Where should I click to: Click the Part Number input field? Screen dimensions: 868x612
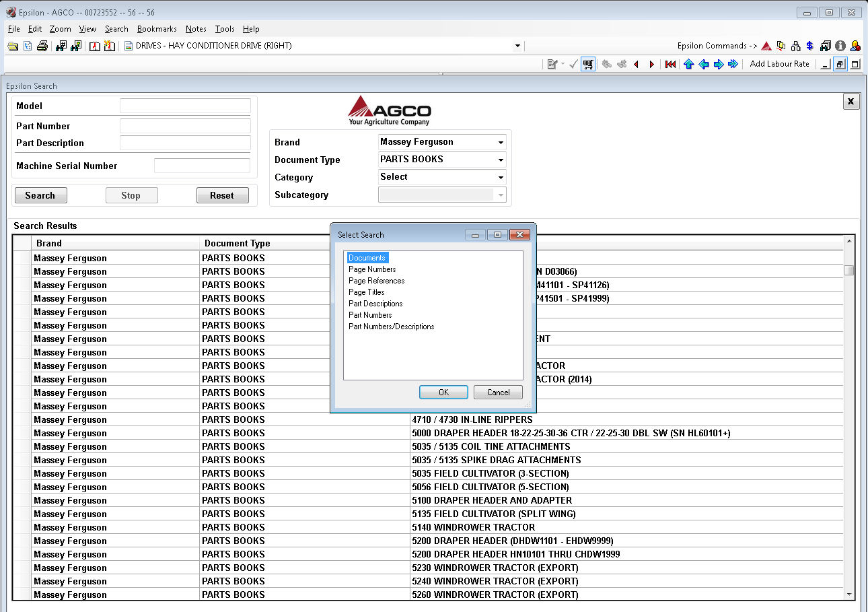pos(185,126)
